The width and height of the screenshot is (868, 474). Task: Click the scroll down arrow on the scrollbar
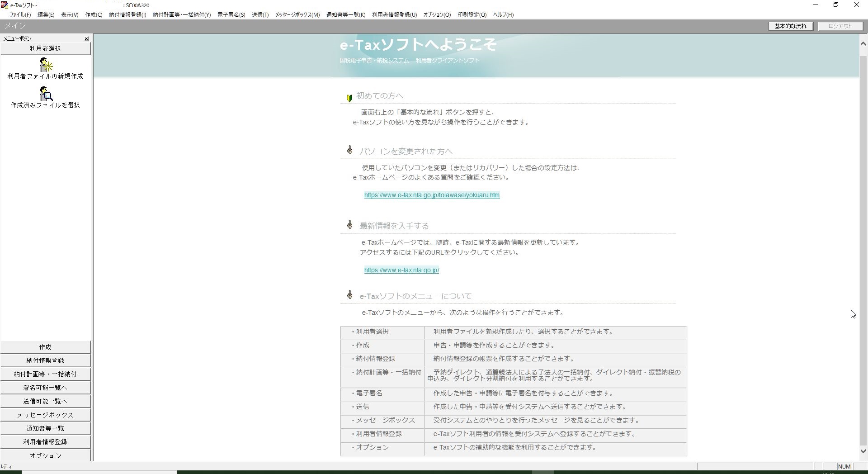coord(863,451)
